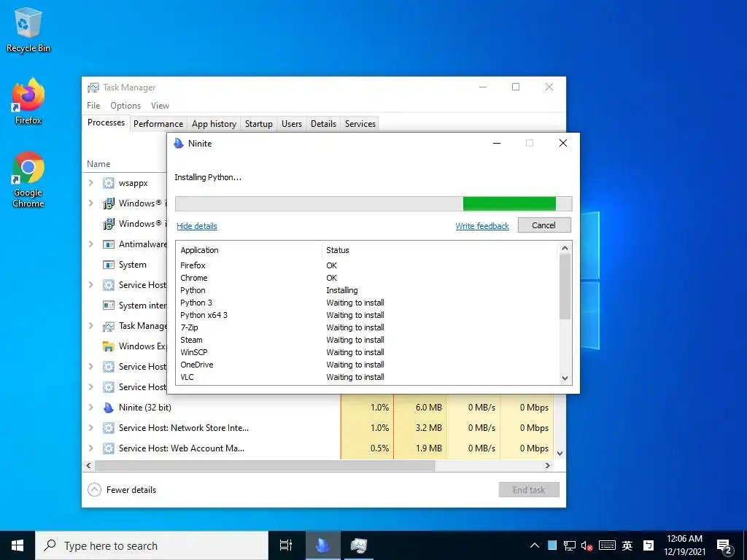The width and height of the screenshot is (747, 560).
Task: Click the Task Manager title bar icon
Action: click(x=93, y=87)
